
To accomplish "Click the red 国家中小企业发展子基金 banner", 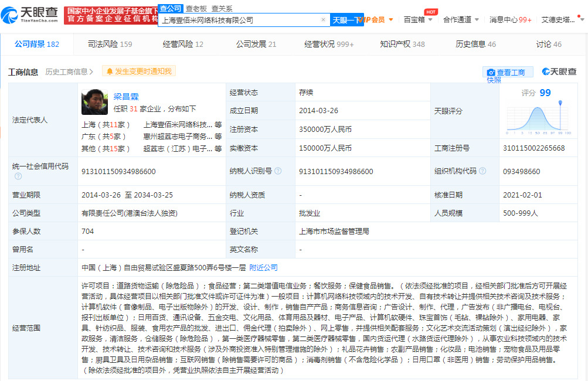I will coord(111,15).
